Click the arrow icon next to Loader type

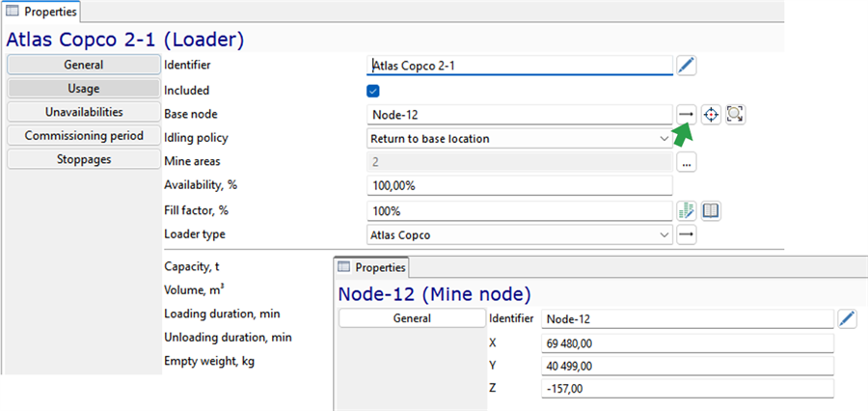pyautogui.click(x=686, y=234)
